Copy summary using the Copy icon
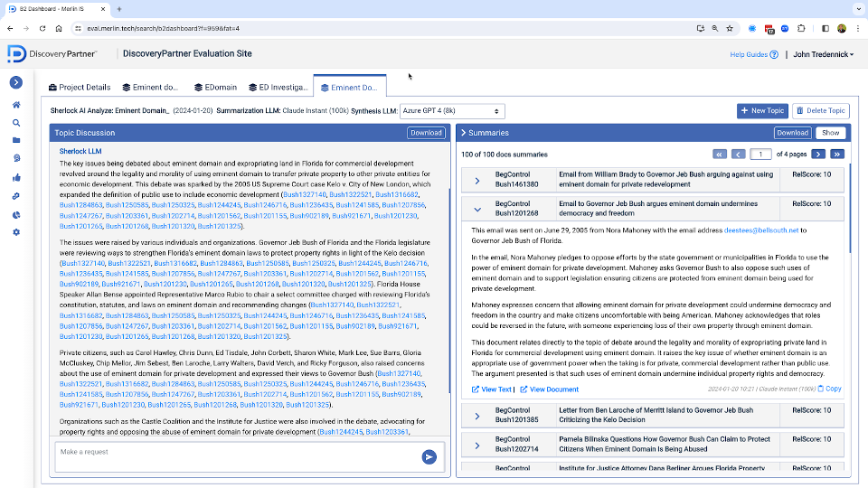 pos(829,389)
